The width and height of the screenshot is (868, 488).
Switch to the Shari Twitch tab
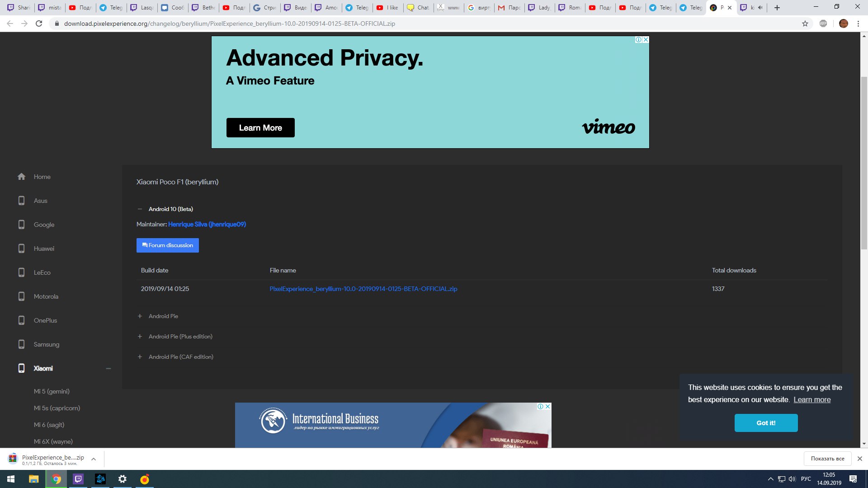(x=19, y=8)
